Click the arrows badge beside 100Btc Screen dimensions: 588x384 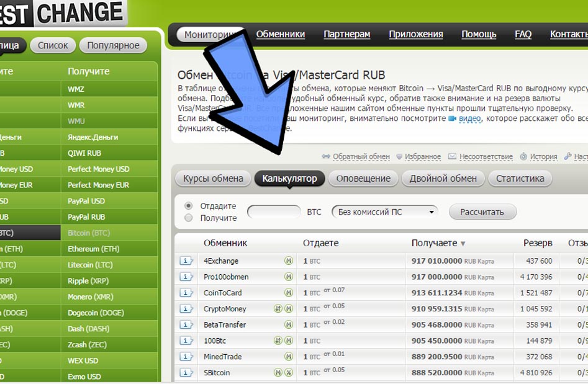pos(278,341)
